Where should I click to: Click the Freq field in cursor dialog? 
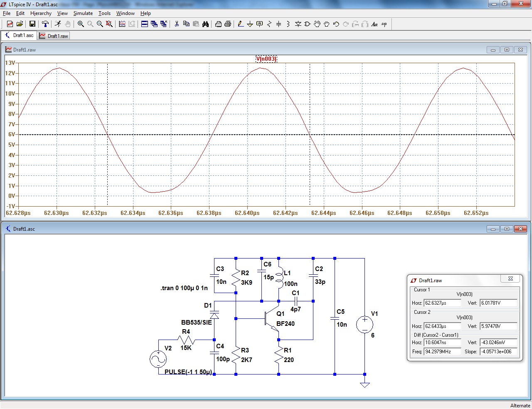click(442, 352)
